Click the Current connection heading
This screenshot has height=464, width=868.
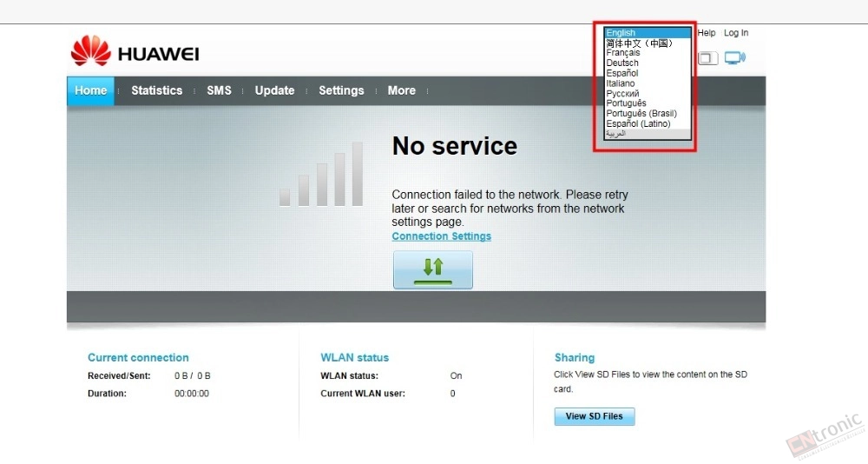click(x=138, y=358)
